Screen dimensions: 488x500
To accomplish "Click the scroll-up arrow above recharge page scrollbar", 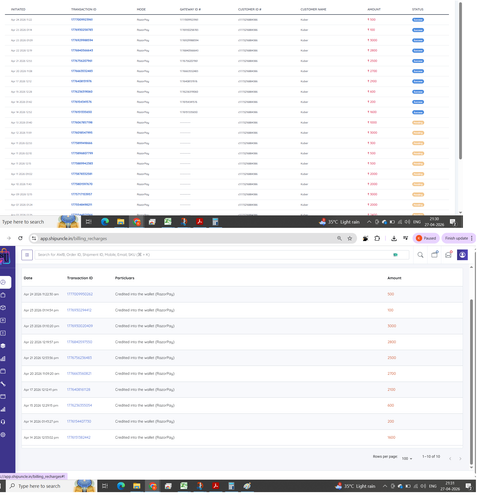I will click(x=471, y=267).
